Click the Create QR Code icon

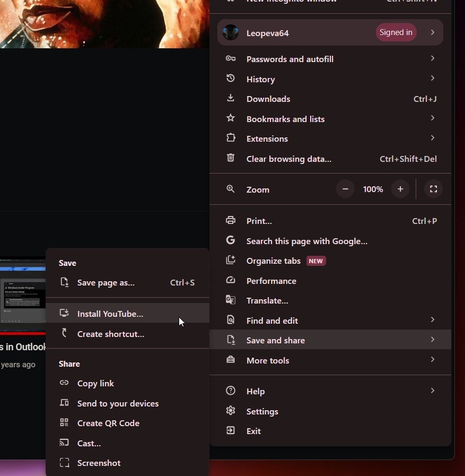point(64,422)
